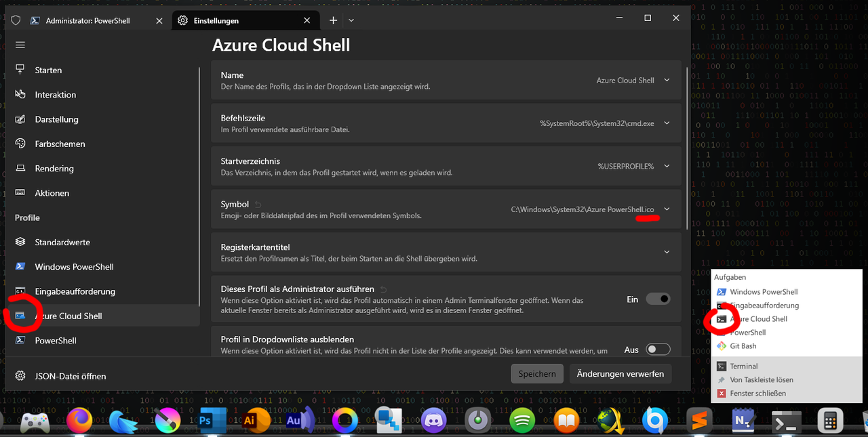Open the game controller taskbar app
This screenshot has width=868, height=437.
pyautogui.click(x=35, y=421)
